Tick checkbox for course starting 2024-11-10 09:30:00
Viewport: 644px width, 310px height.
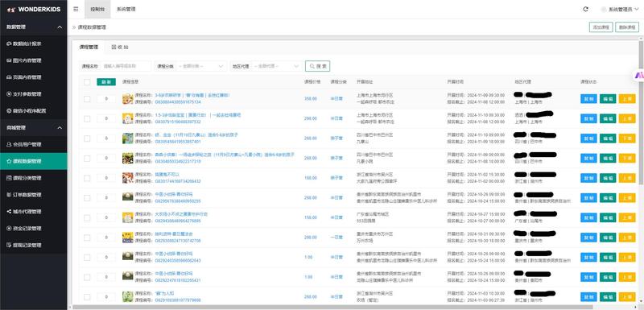pyautogui.click(x=87, y=118)
